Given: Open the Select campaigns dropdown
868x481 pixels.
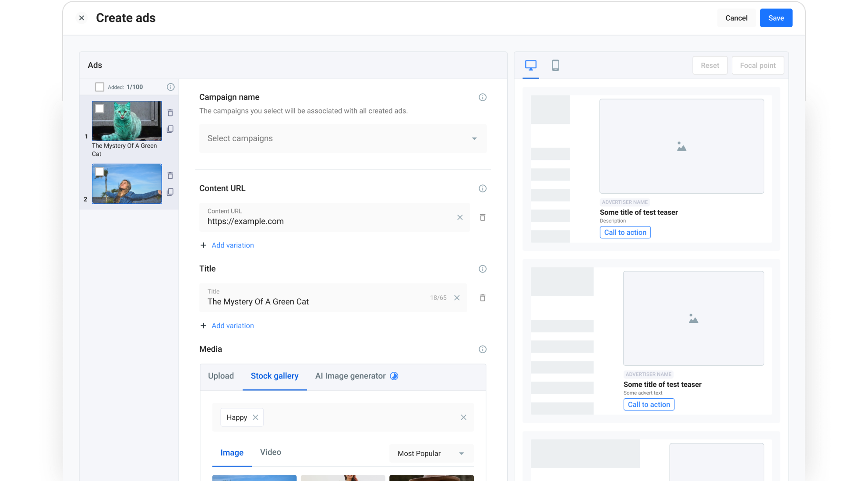Looking at the screenshot, I should click(x=342, y=138).
